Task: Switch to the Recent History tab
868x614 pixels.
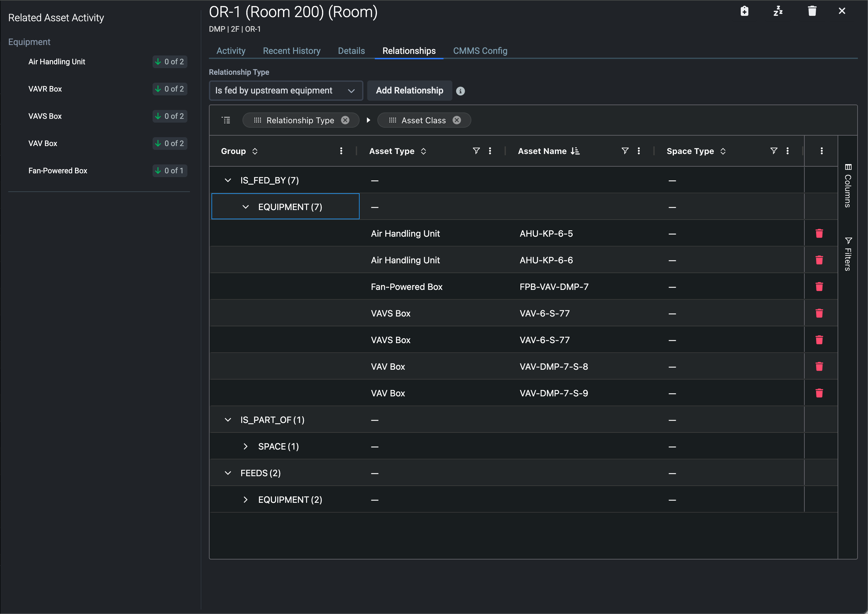Action: 292,51
